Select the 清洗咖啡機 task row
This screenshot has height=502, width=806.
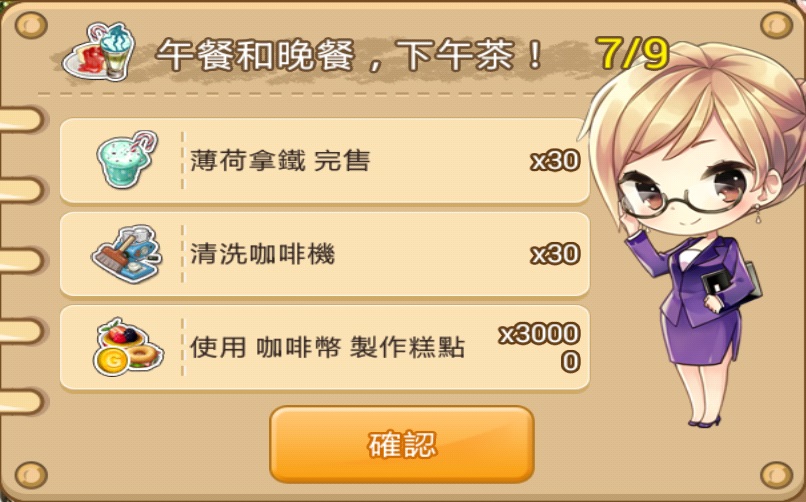pyautogui.click(x=325, y=254)
